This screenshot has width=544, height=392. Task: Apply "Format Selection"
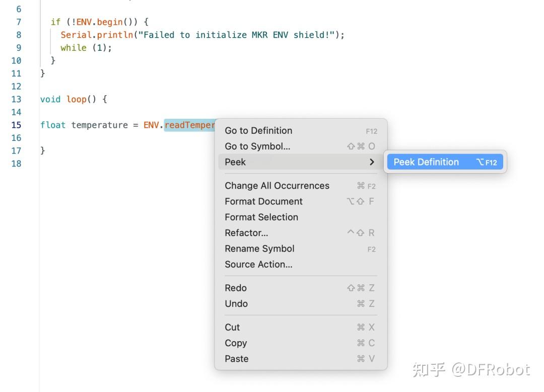(261, 217)
